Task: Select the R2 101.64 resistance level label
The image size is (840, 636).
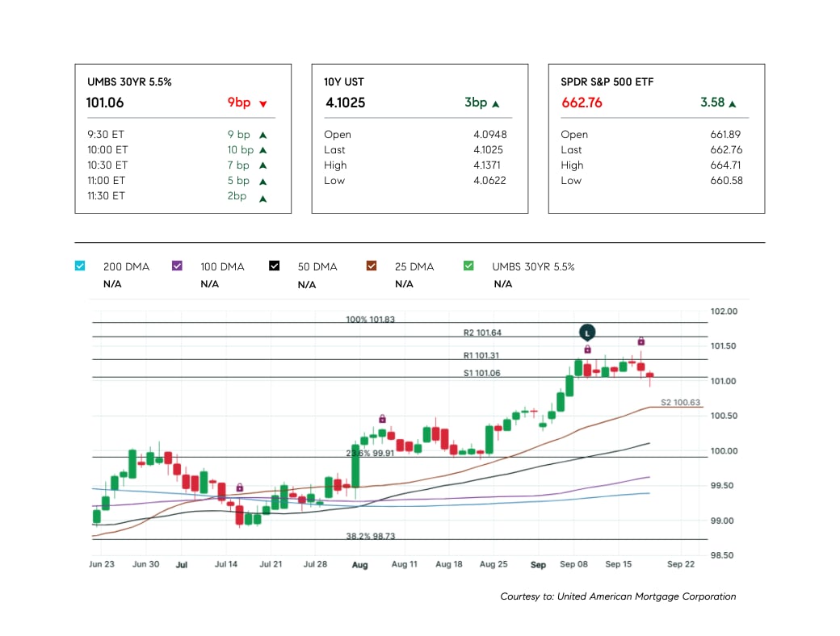Action: coord(481,333)
